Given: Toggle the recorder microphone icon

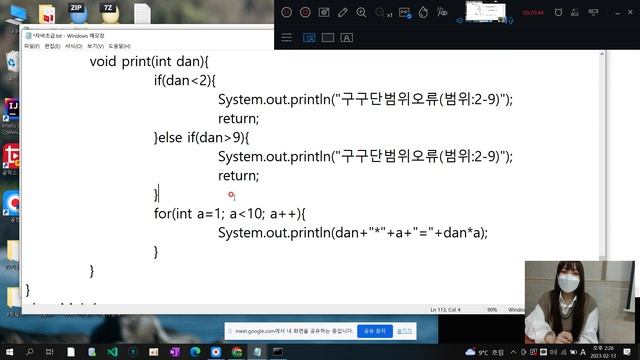Looking at the screenshot, I should pos(510,20).
